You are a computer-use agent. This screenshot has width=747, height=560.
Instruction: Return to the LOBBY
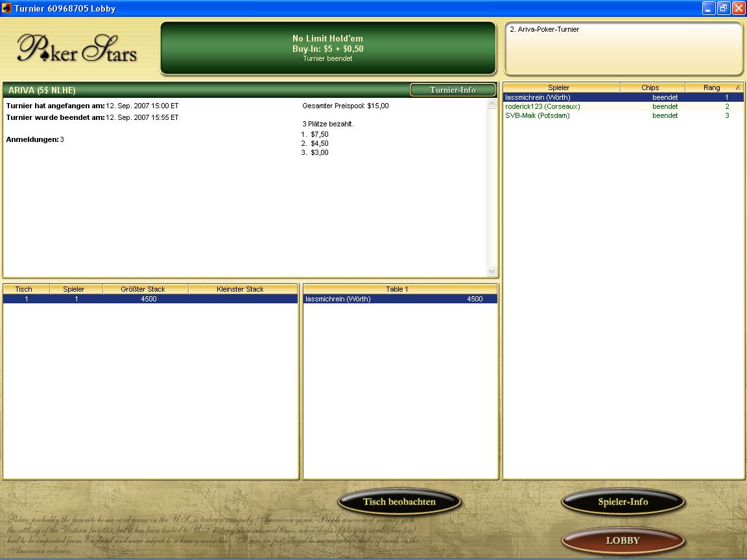pyautogui.click(x=623, y=541)
